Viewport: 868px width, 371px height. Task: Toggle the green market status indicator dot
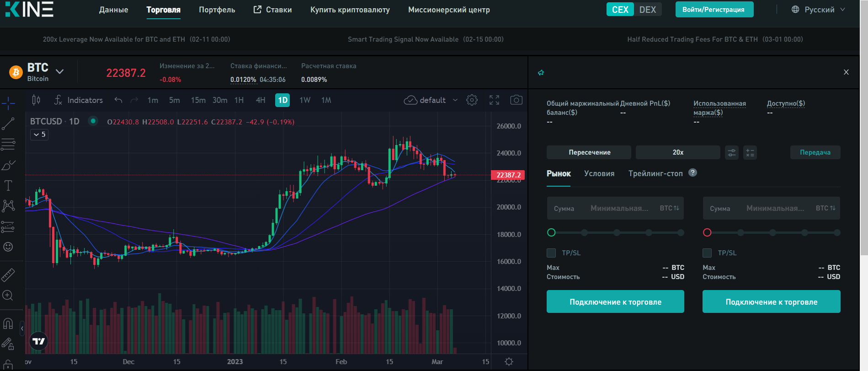(93, 121)
